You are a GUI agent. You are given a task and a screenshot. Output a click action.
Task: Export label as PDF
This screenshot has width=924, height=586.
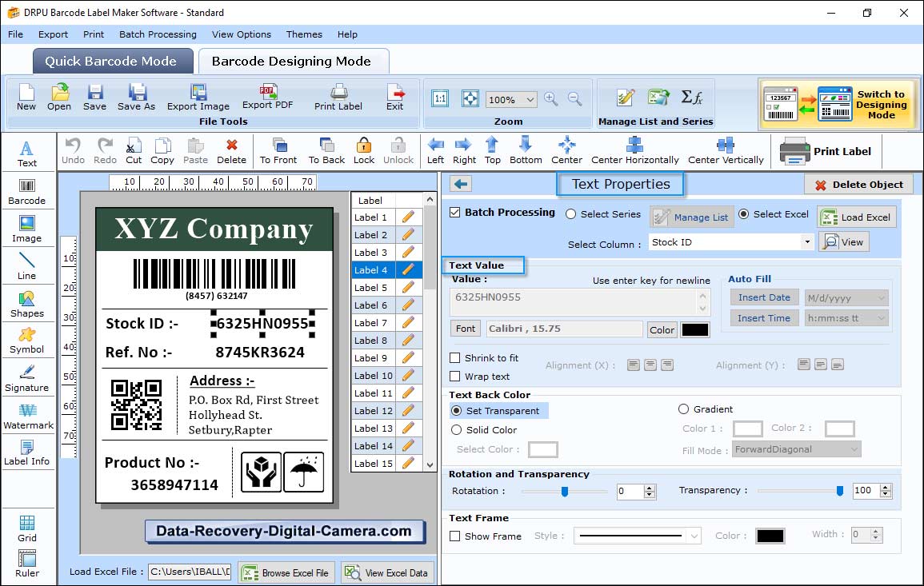coord(267,98)
